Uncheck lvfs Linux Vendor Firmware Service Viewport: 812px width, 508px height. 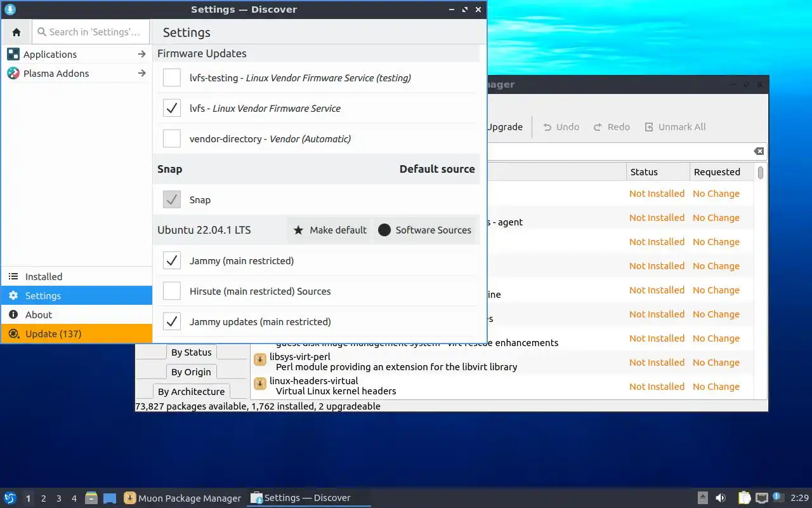pyautogui.click(x=172, y=108)
